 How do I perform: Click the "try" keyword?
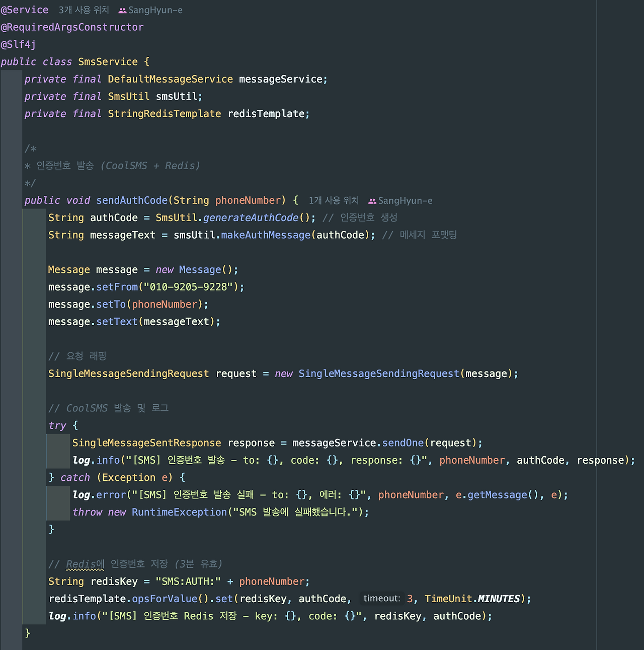57,425
